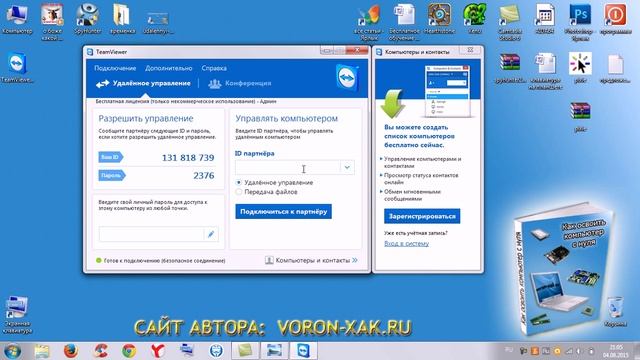Open Windows Explorer from the taskbar
The image size is (640, 360).
click(42, 351)
